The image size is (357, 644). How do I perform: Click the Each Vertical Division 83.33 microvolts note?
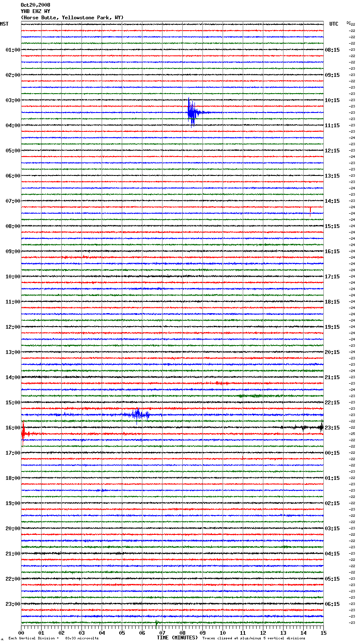(53, 639)
